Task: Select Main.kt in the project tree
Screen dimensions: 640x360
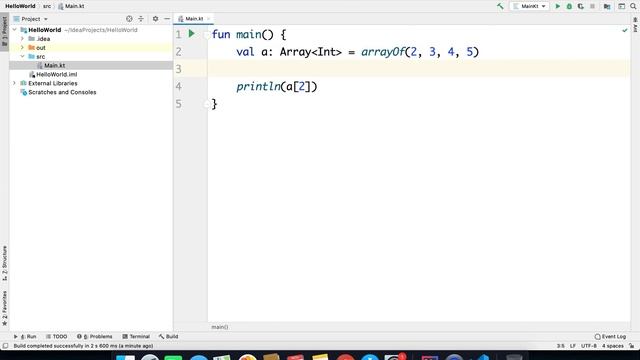Action: (54, 65)
